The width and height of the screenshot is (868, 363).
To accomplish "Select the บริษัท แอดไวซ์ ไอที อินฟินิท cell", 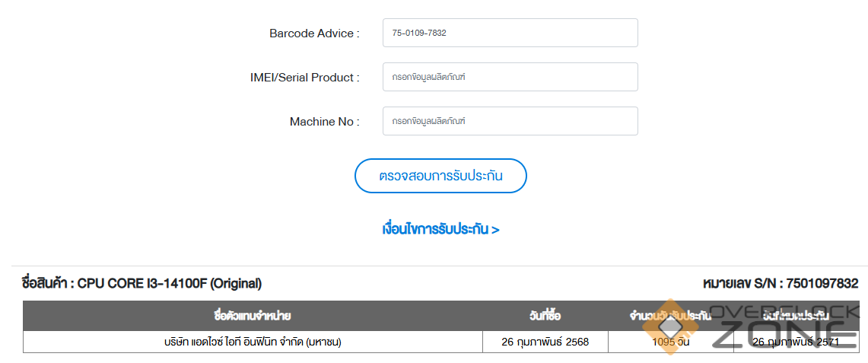I will point(253,342).
